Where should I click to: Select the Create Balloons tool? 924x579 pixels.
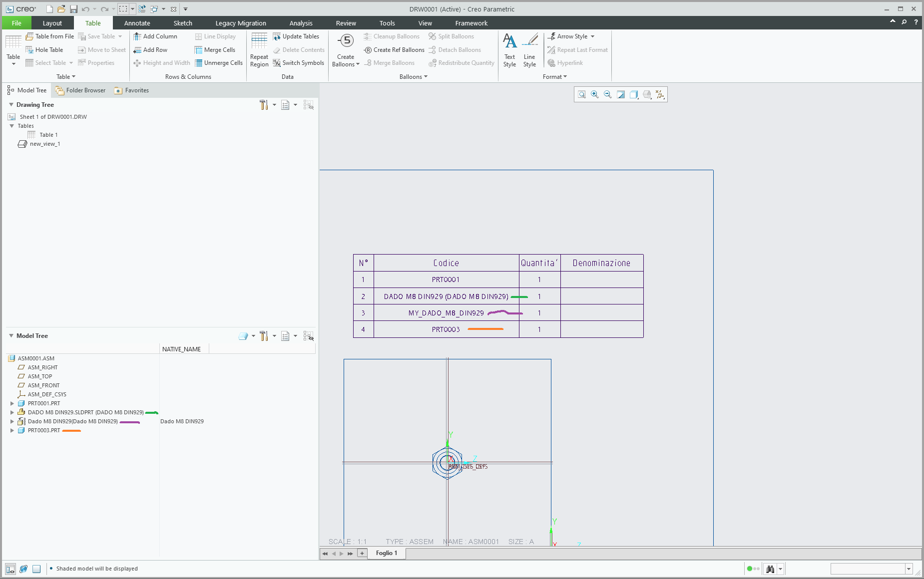(x=345, y=49)
